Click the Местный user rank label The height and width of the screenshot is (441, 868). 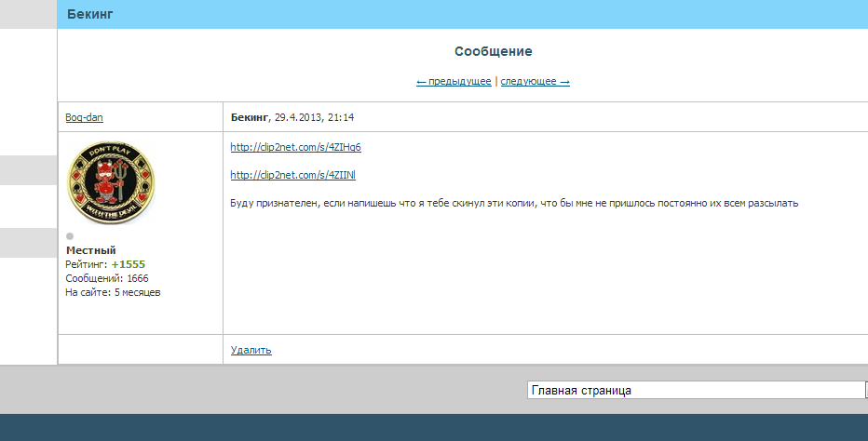pos(90,250)
